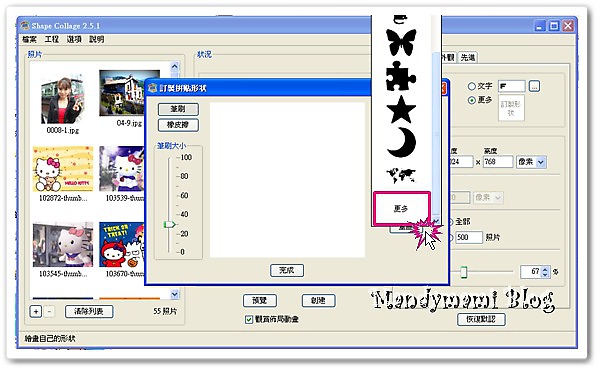Add photos with the plus button
The width and height of the screenshot is (600, 371).
36,311
